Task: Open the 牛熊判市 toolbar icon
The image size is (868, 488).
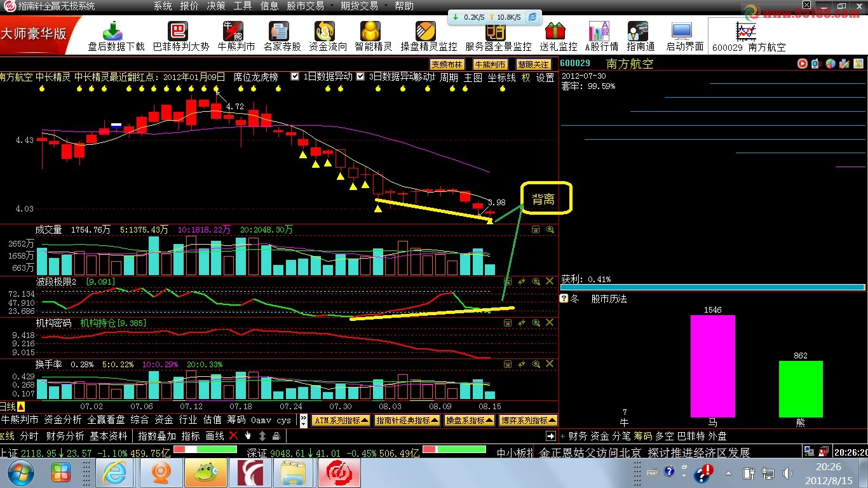Action: (236, 36)
